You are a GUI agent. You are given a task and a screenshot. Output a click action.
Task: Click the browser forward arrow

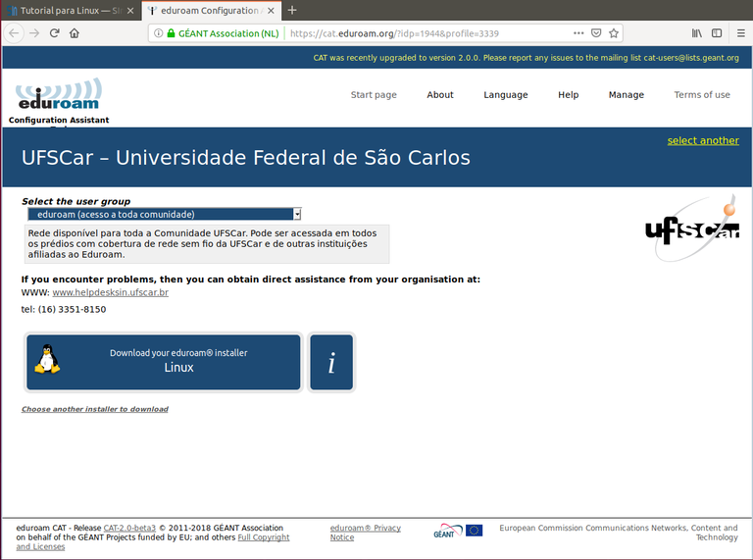pyautogui.click(x=34, y=33)
